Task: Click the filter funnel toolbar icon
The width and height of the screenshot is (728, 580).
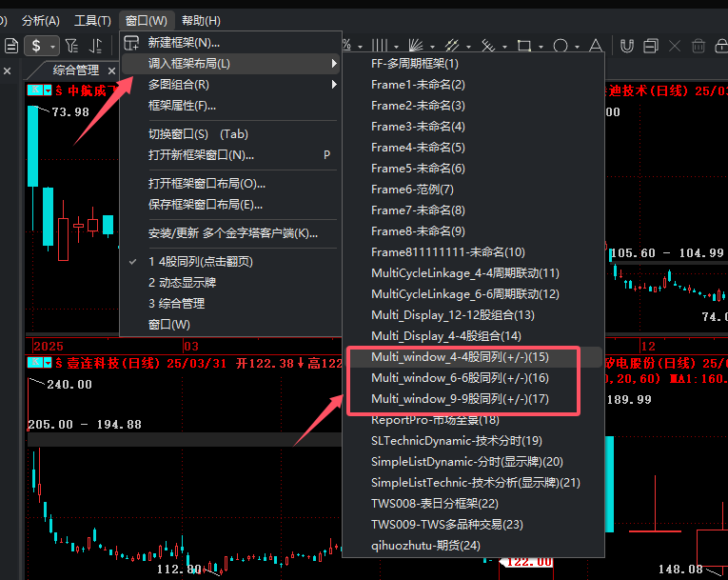Action: click(x=71, y=46)
